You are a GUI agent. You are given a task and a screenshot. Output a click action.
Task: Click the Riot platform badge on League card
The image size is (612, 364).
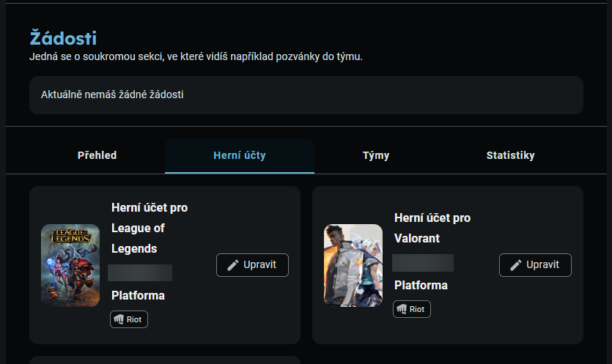129,319
